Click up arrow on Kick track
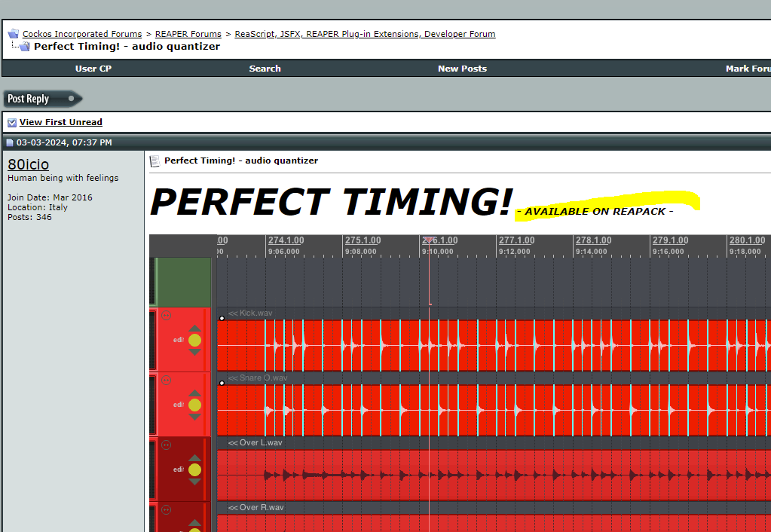771x532 pixels. pos(194,329)
